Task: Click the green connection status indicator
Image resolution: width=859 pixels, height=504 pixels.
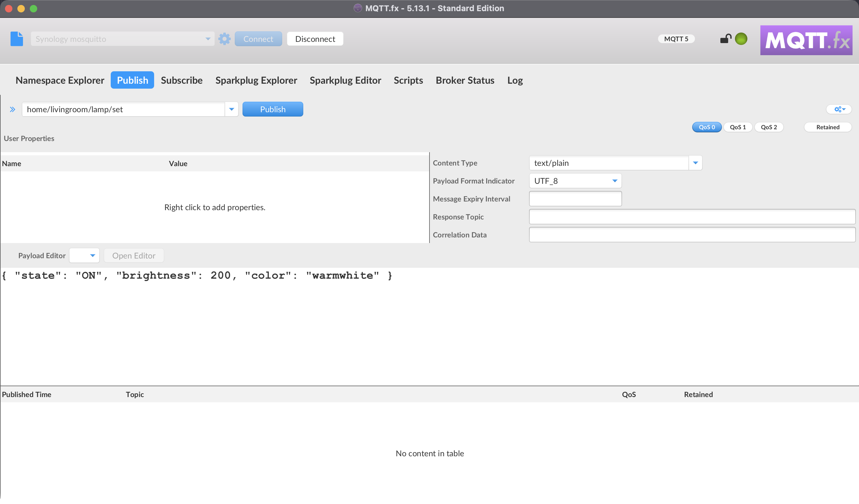Action: pos(741,39)
